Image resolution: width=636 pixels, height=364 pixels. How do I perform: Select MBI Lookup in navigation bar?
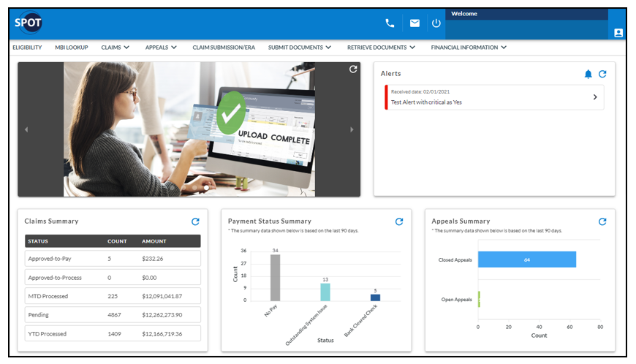(72, 48)
